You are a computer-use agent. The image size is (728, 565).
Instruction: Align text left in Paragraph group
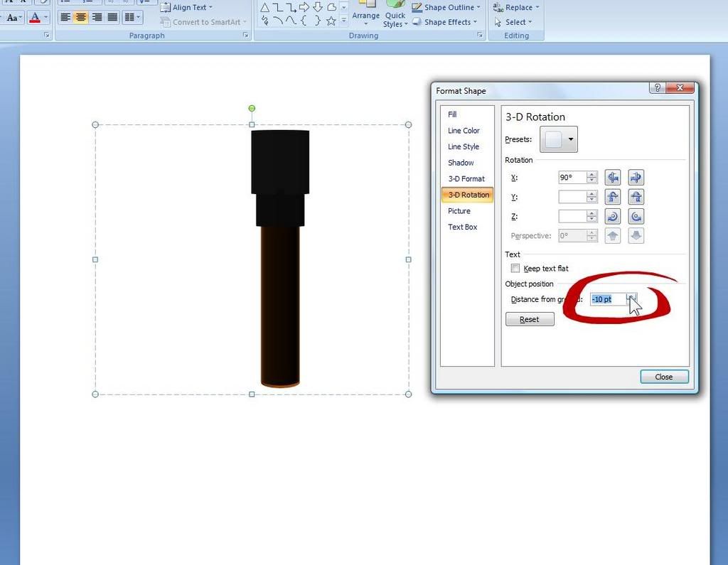(x=65, y=18)
